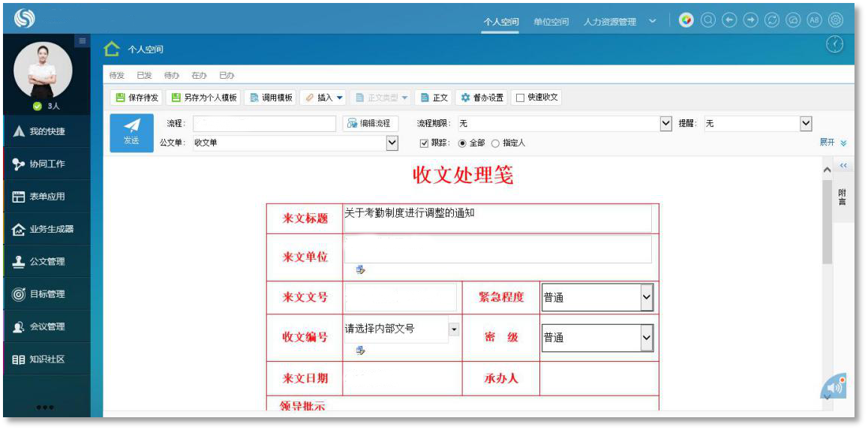Click 保存待发 toolbar button
Screen dimensions: 868x430
[137, 98]
